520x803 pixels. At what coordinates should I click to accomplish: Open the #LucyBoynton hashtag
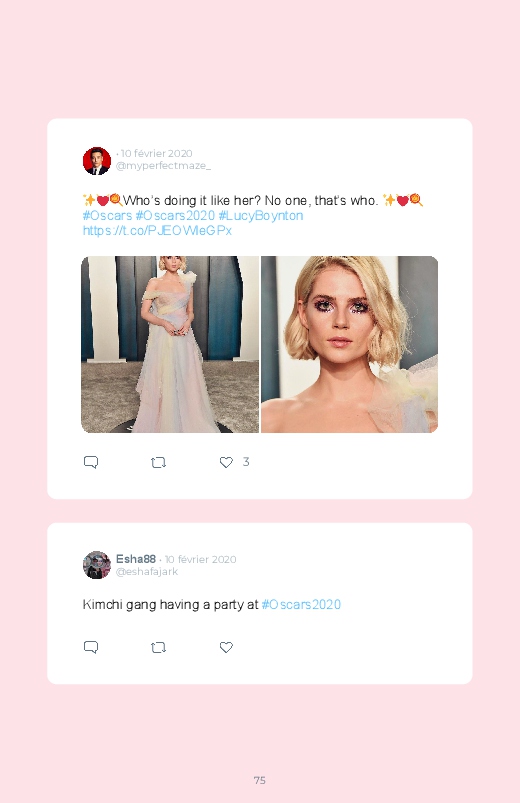pyautogui.click(x=261, y=216)
